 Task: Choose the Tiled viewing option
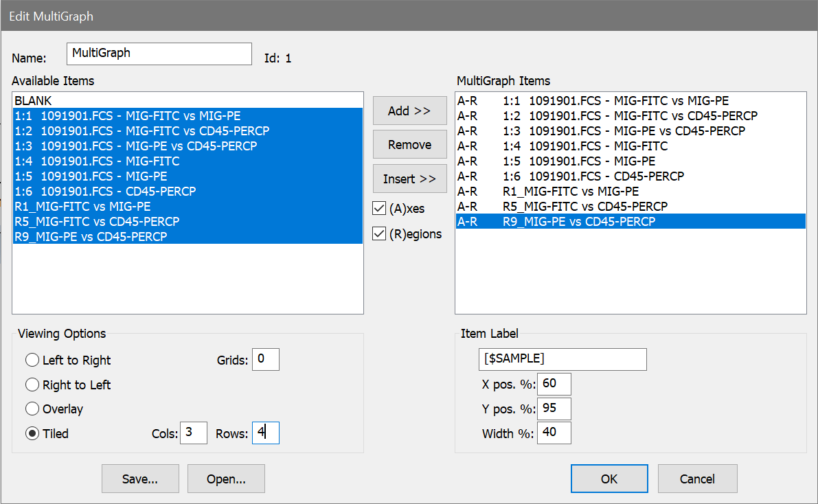point(32,433)
